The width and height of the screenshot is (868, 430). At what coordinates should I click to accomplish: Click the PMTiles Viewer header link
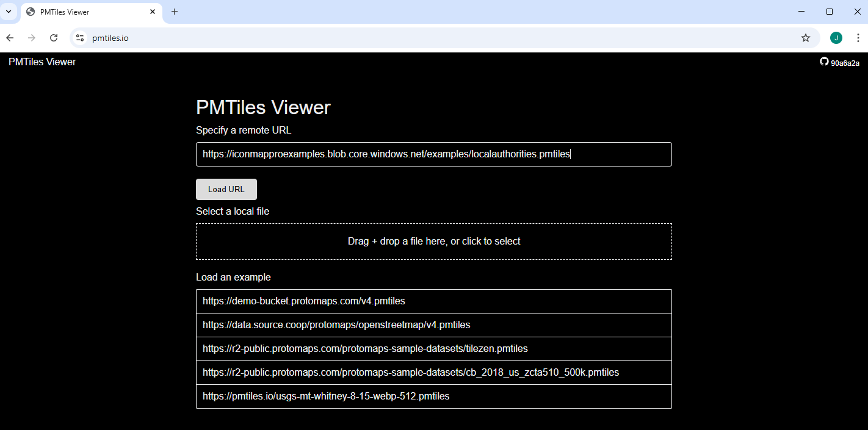(x=42, y=62)
